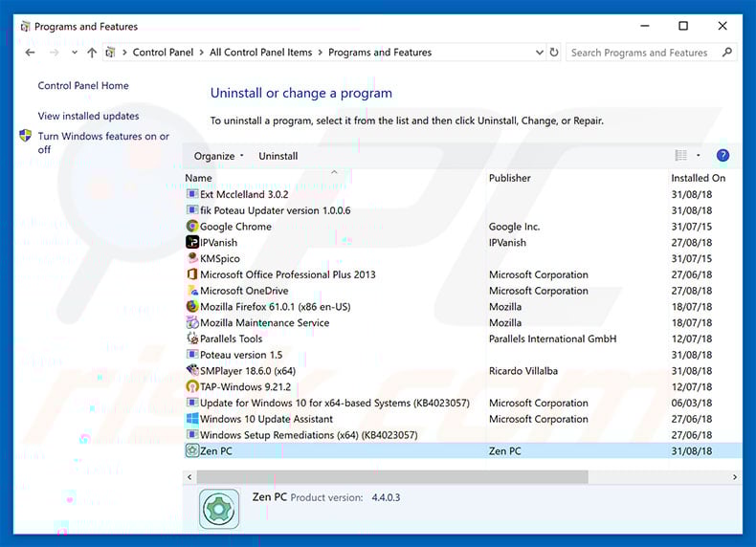Click All Control Panel Items breadcrumb
756x547 pixels.
click(x=261, y=52)
